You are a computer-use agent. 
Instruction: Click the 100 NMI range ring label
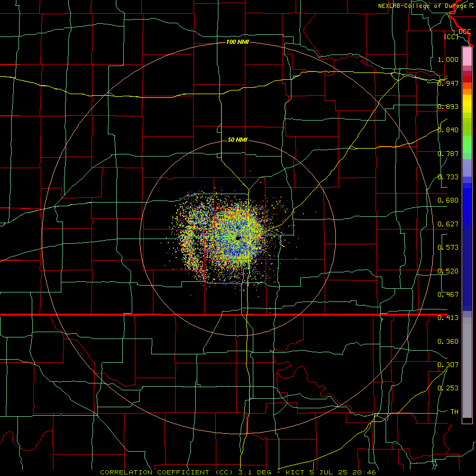(x=237, y=42)
